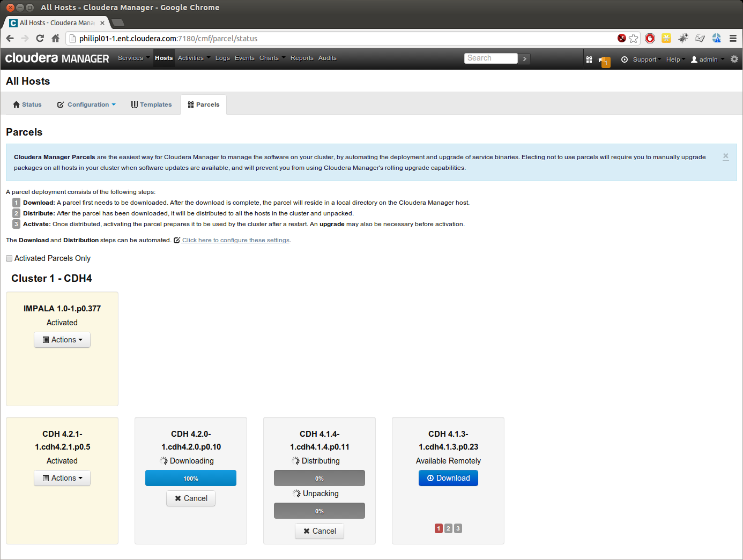Expand the Services dropdown menu
Screen dimensions: 743x560
tap(133, 58)
